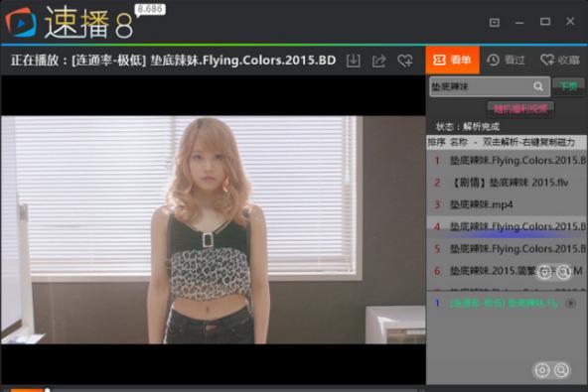Select result 2 【剧情】垫底辣妹 2015.flv
The image size is (588, 392).
[507, 183]
